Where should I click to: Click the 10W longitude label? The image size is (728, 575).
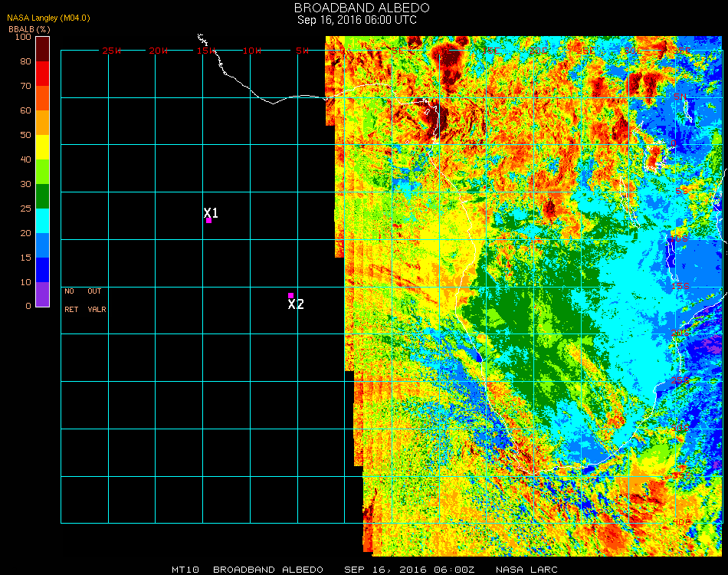pyautogui.click(x=252, y=51)
